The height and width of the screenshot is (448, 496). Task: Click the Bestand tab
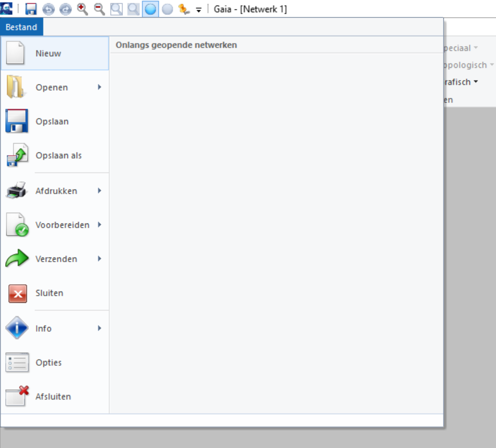point(22,27)
